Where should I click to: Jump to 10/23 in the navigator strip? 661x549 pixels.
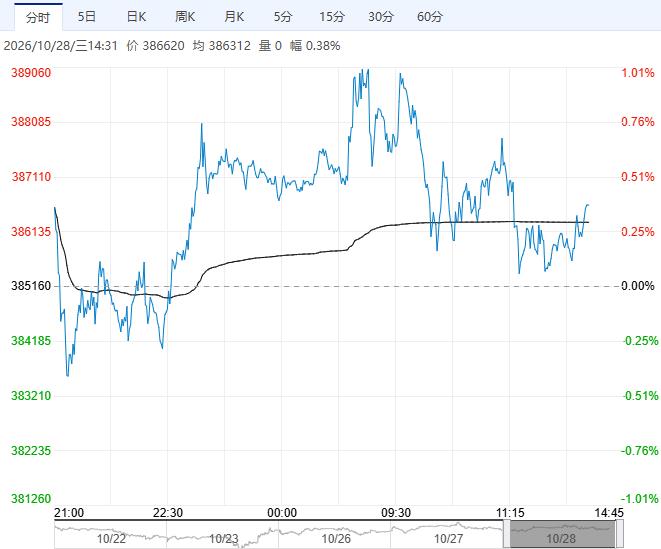tap(224, 539)
